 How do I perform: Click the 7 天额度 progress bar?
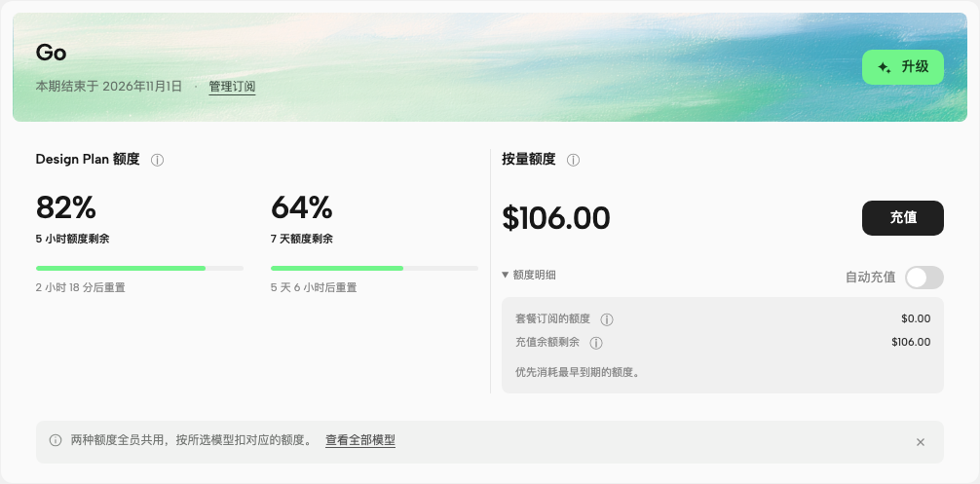374,269
